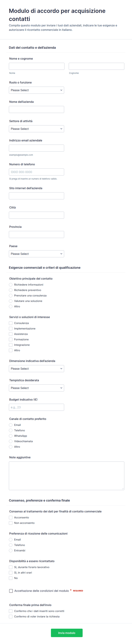The width and height of the screenshot is (132, 644).
Task: Focus the Nome first name field
Action: [37, 66]
